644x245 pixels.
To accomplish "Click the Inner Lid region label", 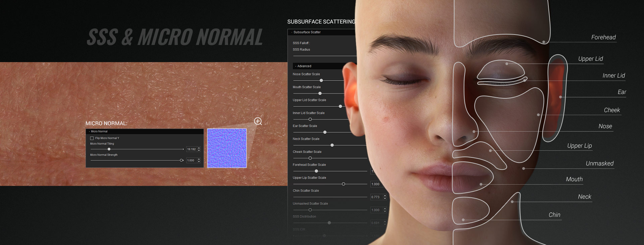I will pyautogui.click(x=613, y=76).
